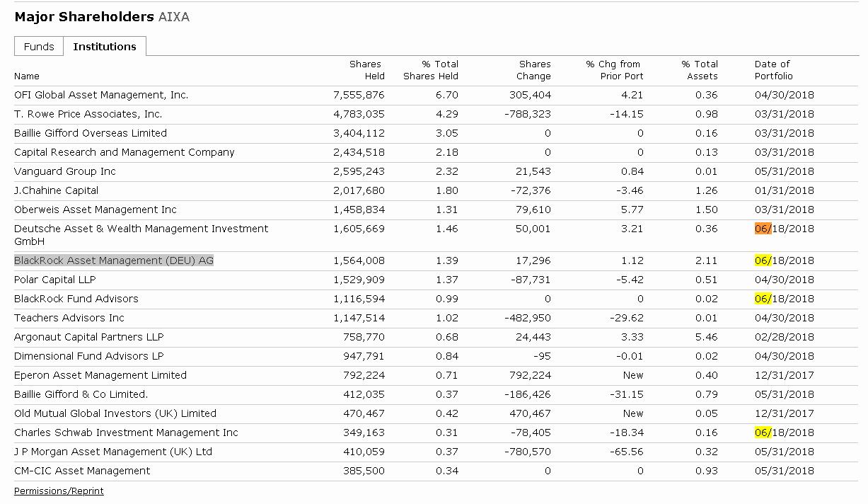The image size is (868, 504).
Task: Click the Shares Change column header
Action: pos(533,70)
